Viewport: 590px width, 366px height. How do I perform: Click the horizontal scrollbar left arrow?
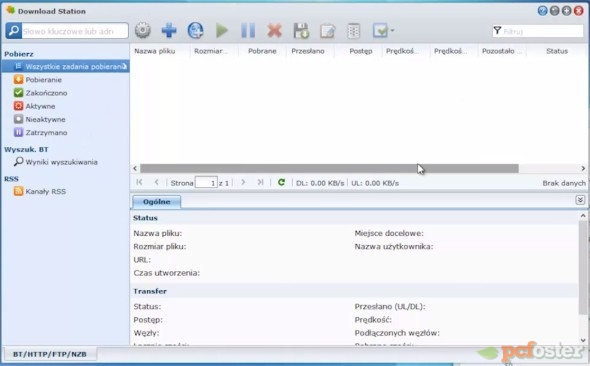pos(135,169)
